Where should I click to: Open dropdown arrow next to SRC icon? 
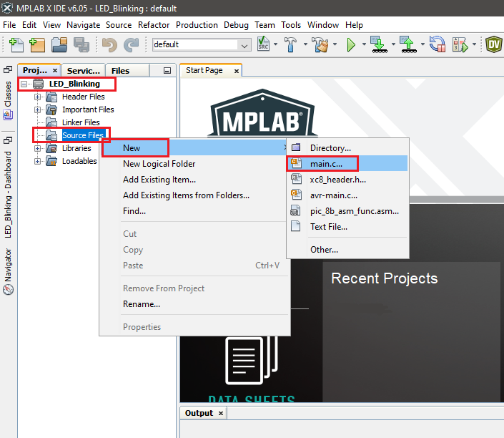276,44
